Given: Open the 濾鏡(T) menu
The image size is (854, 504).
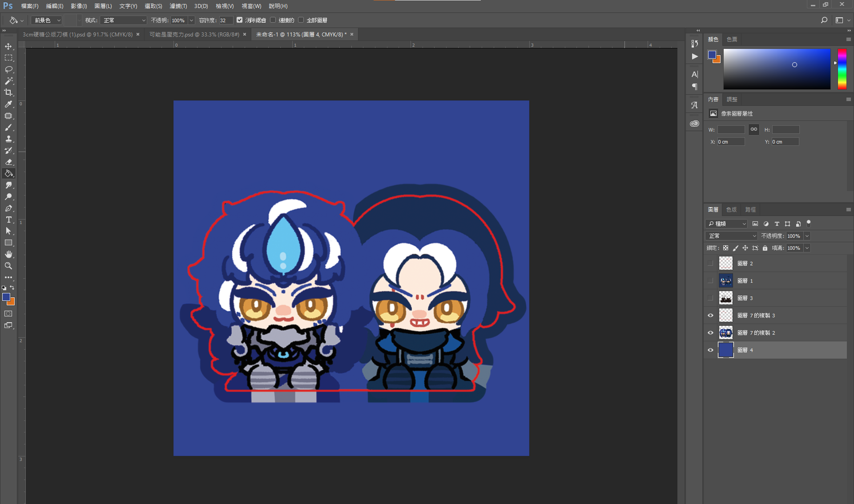Looking at the screenshot, I should (178, 6).
